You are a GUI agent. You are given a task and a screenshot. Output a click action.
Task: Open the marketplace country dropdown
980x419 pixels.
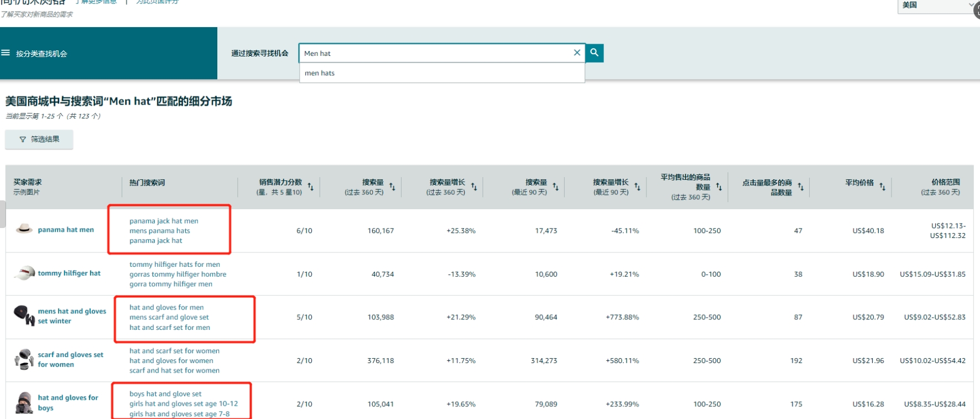[x=937, y=6]
